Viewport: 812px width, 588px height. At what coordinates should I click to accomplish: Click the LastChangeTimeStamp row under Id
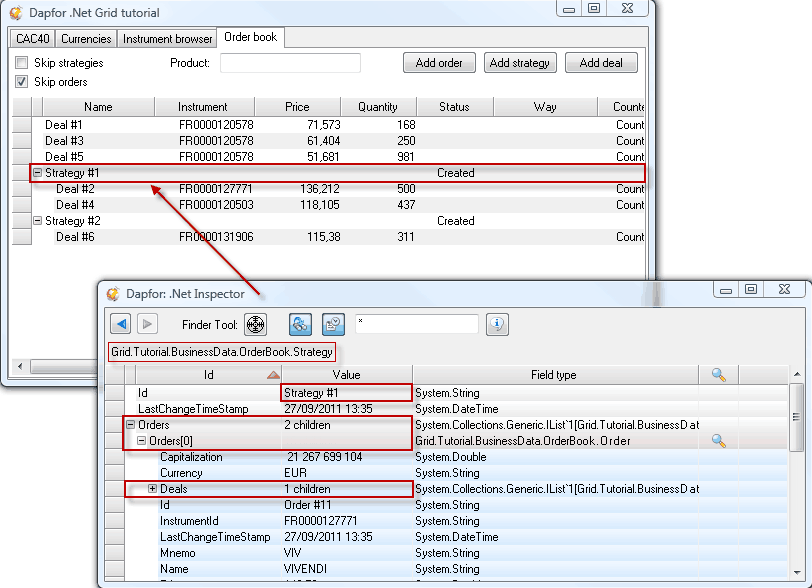pyautogui.click(x=446, y=409)
